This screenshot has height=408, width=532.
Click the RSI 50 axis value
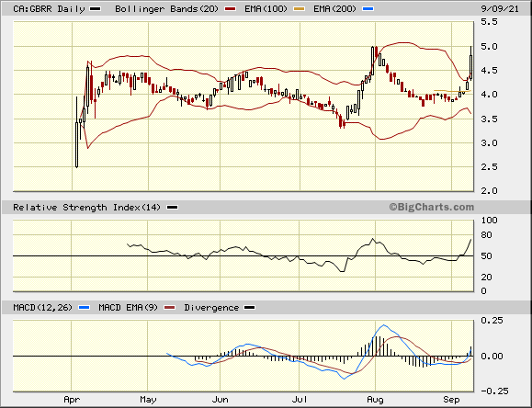click(486, 256)
